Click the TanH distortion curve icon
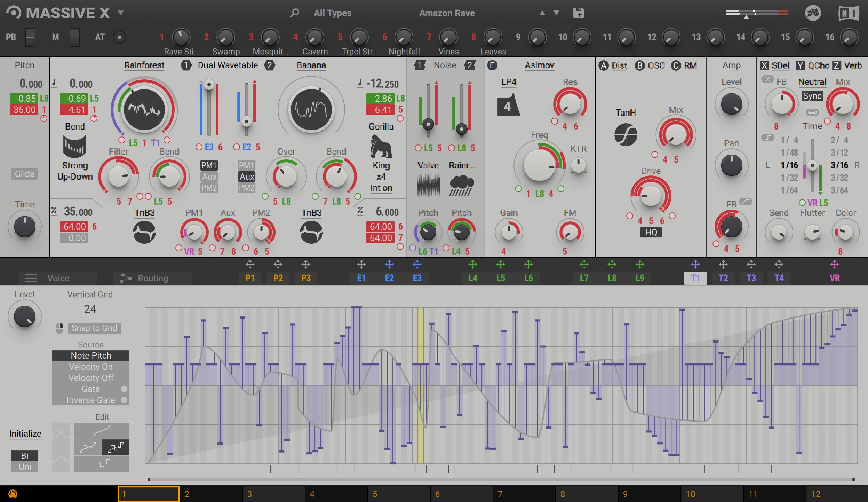 (626, 135)
